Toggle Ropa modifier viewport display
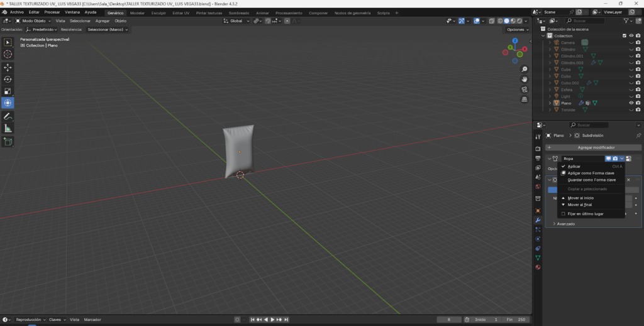 [608, 159]
